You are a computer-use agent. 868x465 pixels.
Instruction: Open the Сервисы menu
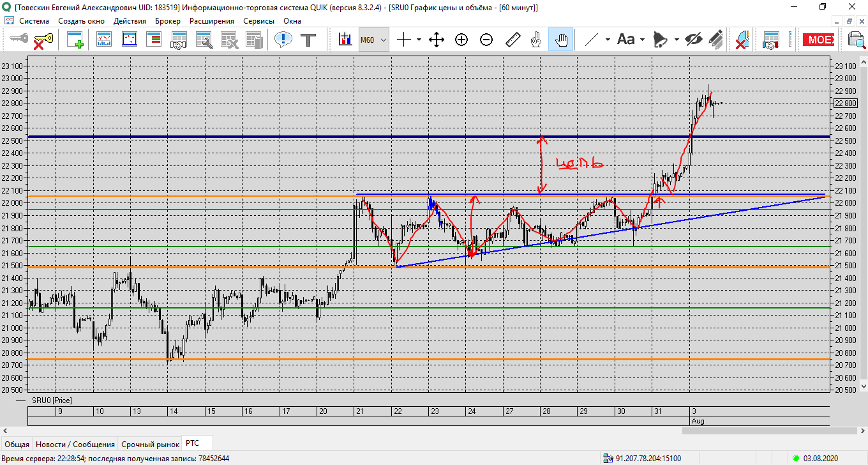pos(258,20)
